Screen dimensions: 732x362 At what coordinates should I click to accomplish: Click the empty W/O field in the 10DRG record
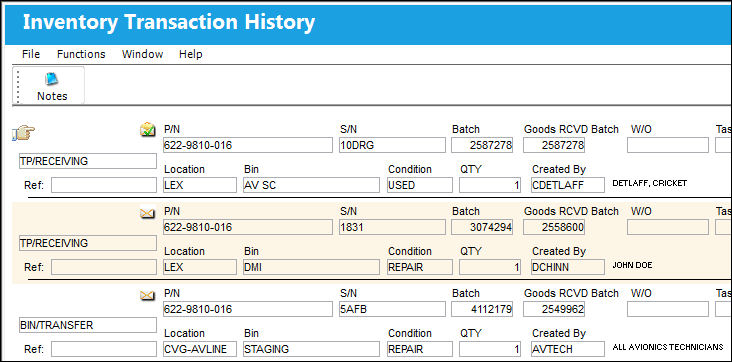(x=668, y=145)
